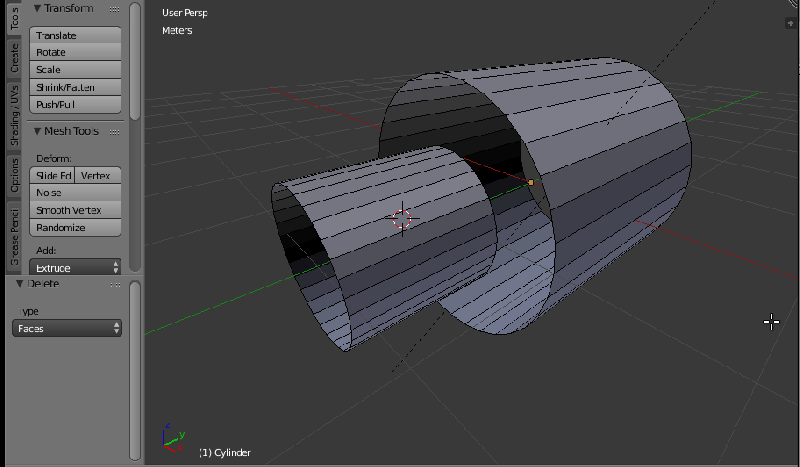Click the Delete panel grip handle
The image size is (800, 467).
tap(115, 284)
